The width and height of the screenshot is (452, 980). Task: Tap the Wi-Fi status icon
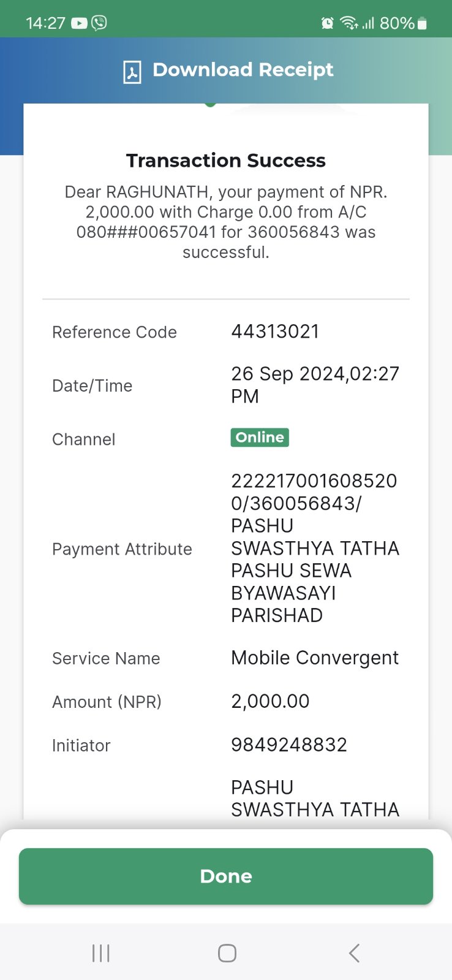pos(349,23)
